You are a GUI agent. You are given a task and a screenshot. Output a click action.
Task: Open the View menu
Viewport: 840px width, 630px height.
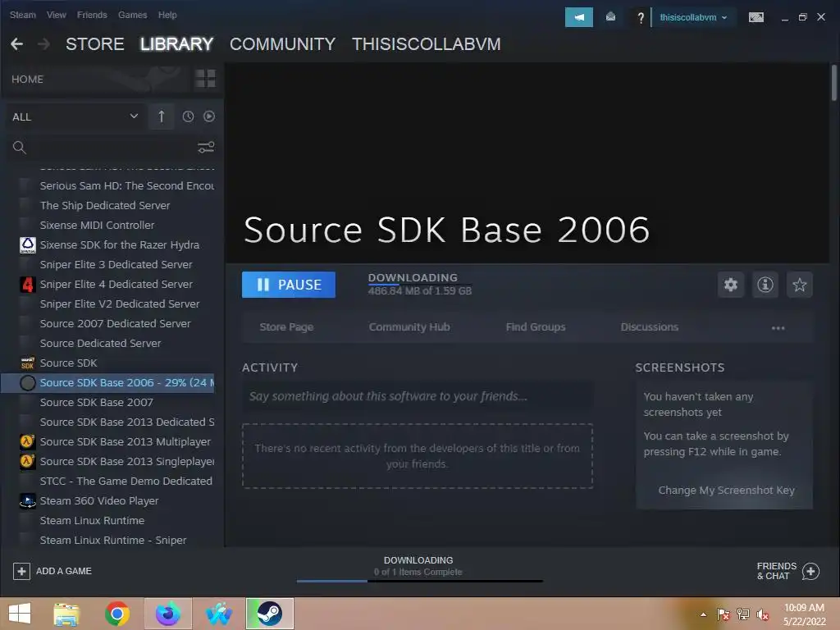pos(57,15)
